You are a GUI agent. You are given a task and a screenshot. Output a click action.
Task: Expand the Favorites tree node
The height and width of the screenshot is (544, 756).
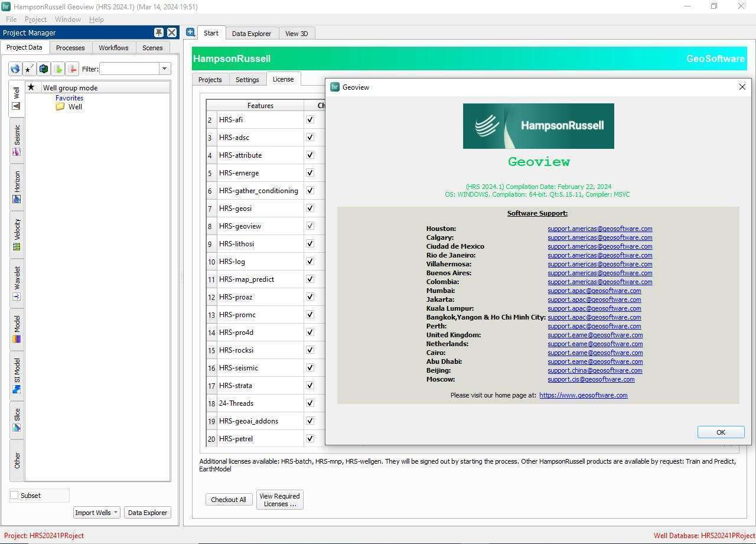click(x=69, y=97)
